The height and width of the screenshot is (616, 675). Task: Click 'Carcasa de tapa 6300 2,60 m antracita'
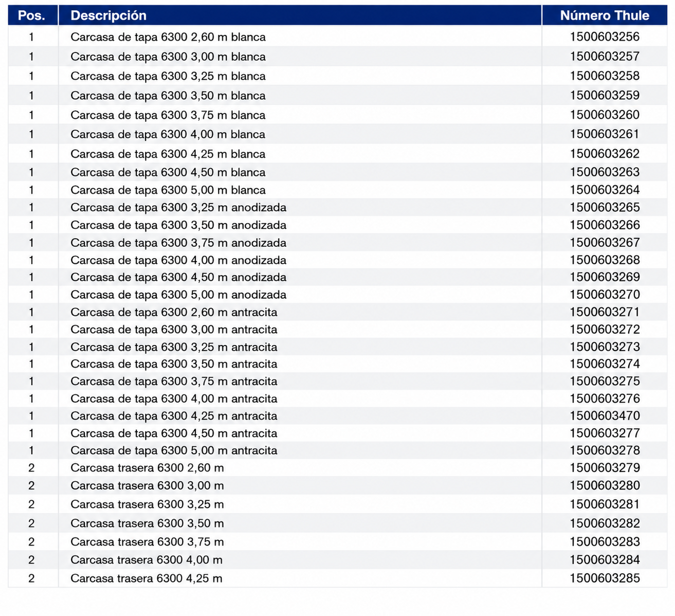[174, 312]
